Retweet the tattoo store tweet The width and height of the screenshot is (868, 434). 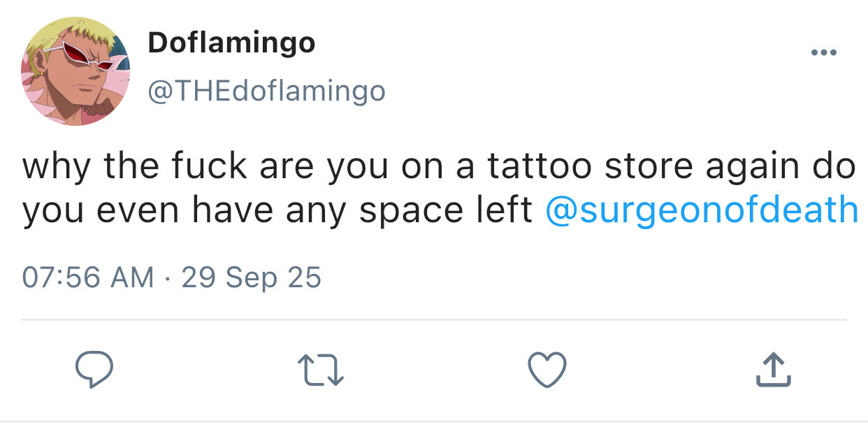320,370
